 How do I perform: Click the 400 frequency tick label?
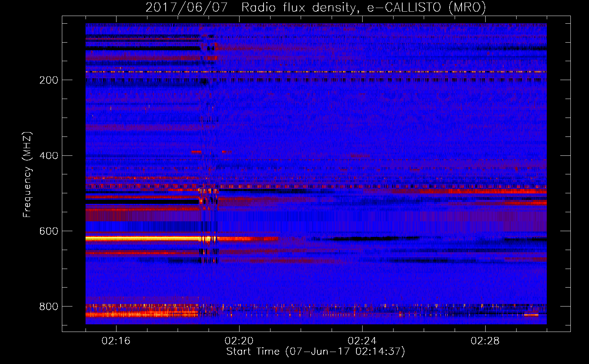coord(49,156)
